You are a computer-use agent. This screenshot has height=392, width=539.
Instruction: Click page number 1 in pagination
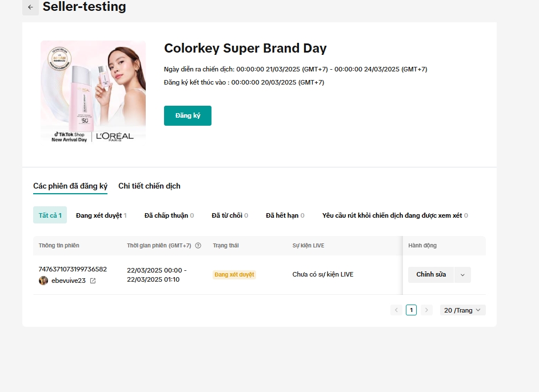(411, 310)
